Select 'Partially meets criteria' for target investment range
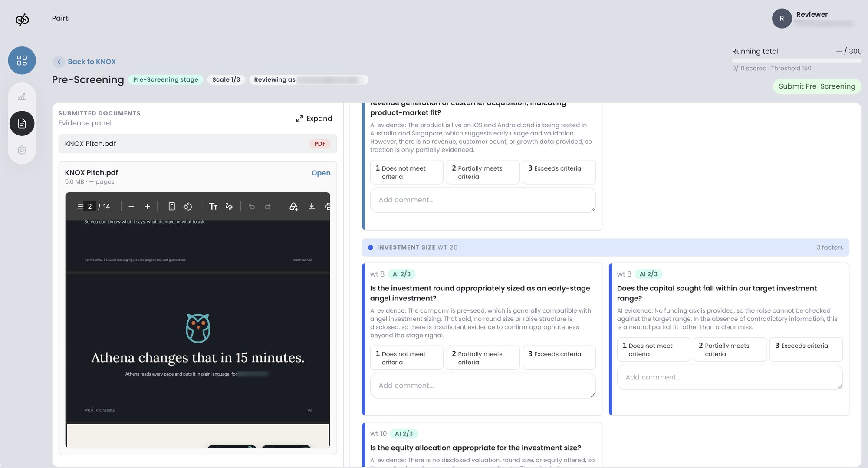The height and width of the screenshot is (468, 868). (x=730, y=349)
